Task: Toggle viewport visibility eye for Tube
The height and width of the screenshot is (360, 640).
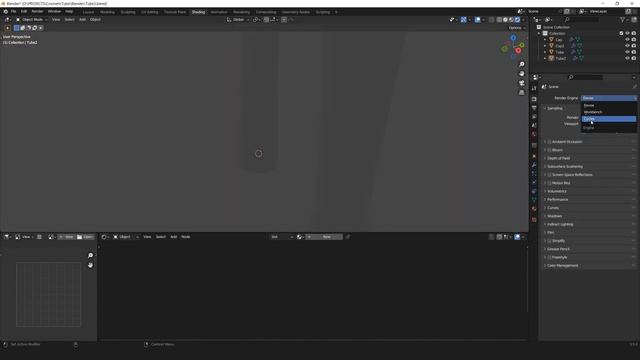Action: 627,52
